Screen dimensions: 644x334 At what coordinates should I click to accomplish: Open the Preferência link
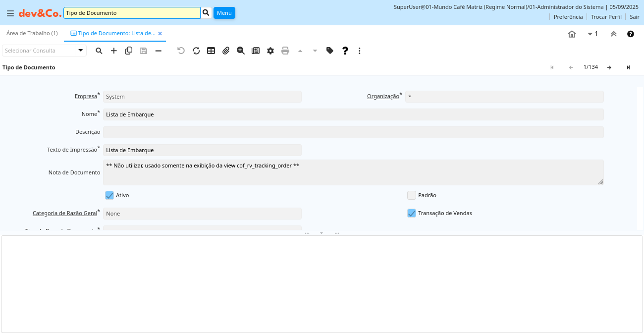click(x=568, y=17)
